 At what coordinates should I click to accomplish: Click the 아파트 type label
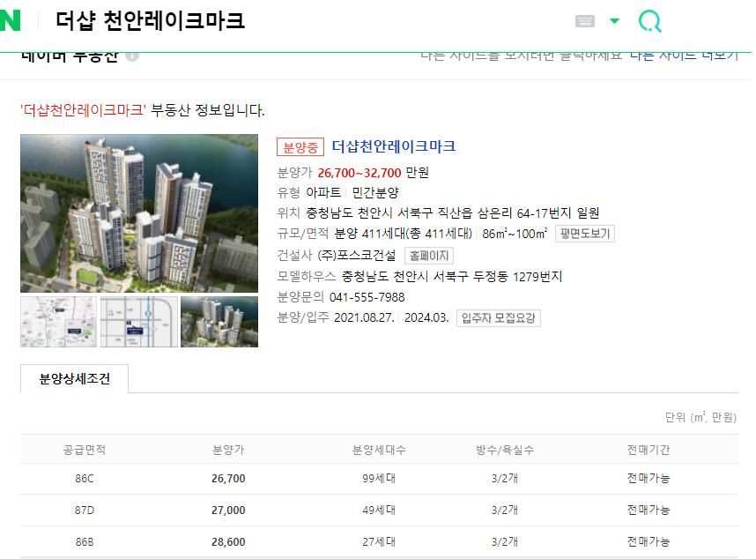(323, 193)
